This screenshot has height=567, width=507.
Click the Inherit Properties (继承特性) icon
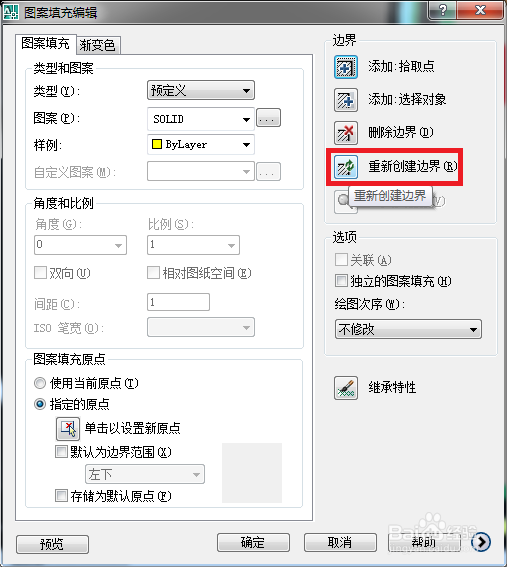pyautogui.click(x=346, y=388)
